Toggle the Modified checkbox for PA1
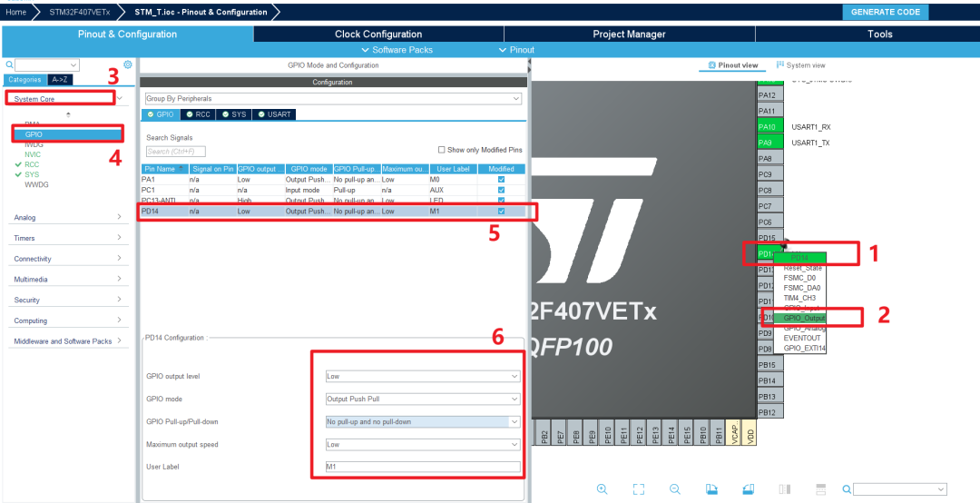 (x=501, y=180)
